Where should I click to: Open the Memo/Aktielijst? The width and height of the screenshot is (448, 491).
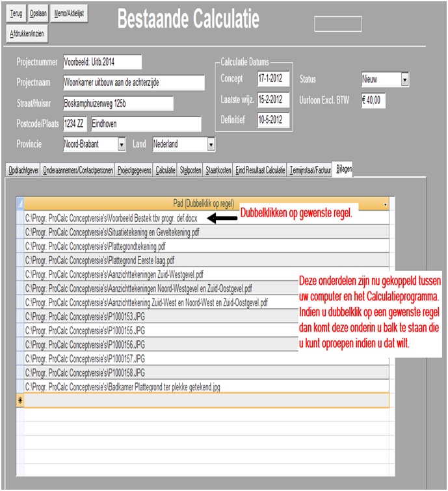coord(68,13)
